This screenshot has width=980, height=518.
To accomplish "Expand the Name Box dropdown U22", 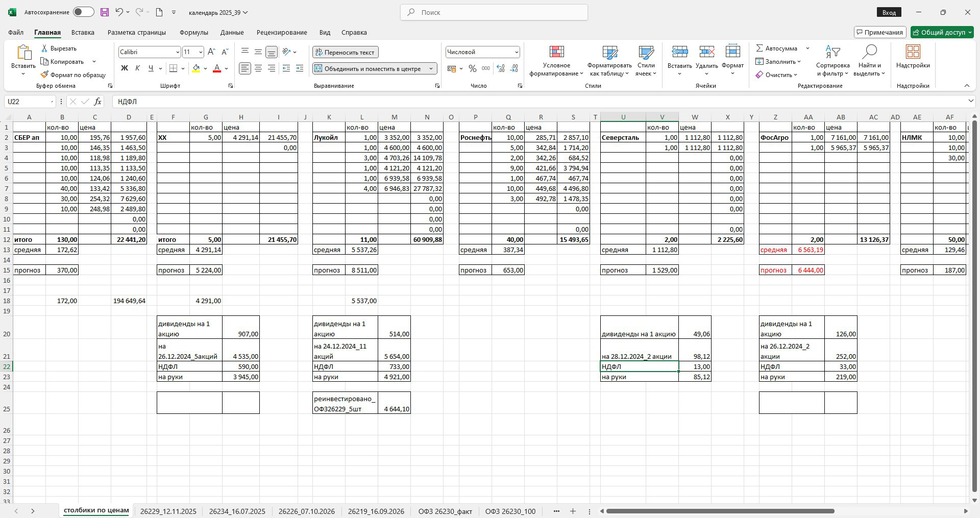I will point(52,102).
